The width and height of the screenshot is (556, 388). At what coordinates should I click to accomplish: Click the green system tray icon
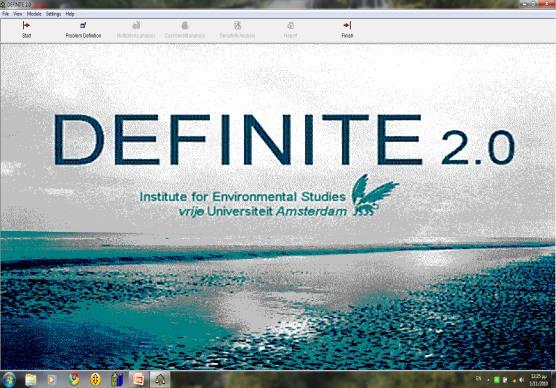tap(496, 380)
